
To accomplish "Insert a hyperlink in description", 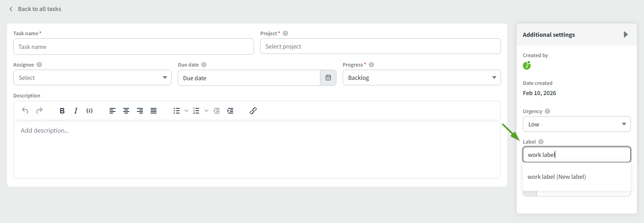I will pyautogui.click(x=253, y=111).
